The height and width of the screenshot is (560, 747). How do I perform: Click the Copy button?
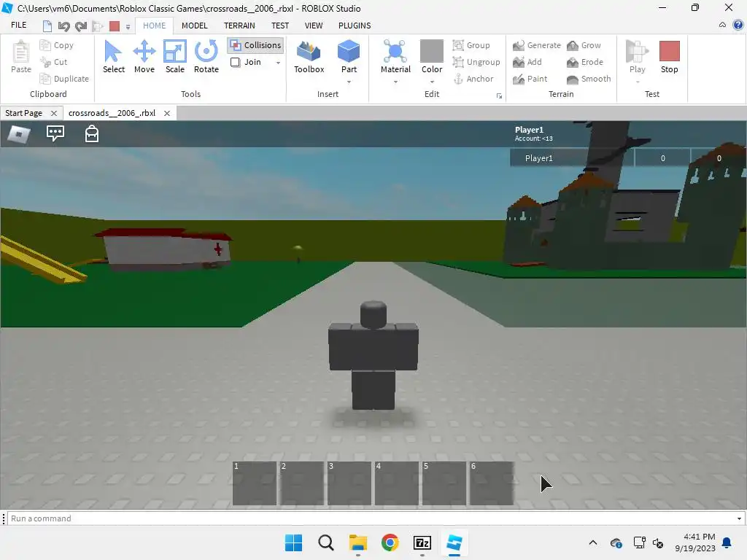(57, 45)
